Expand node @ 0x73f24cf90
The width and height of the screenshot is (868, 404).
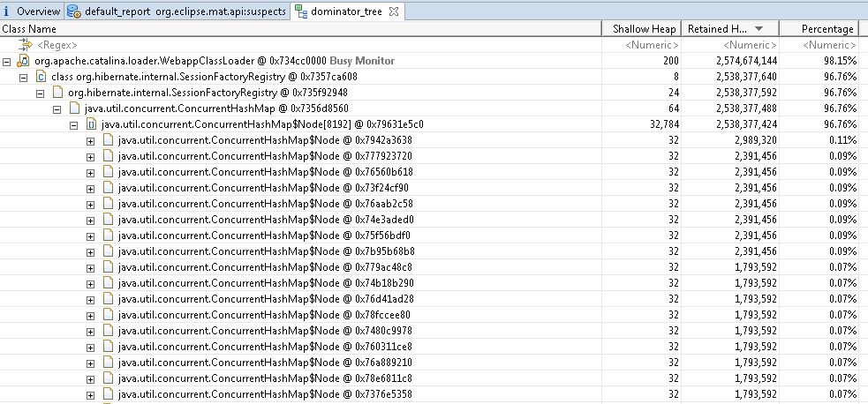pos(90,189)
